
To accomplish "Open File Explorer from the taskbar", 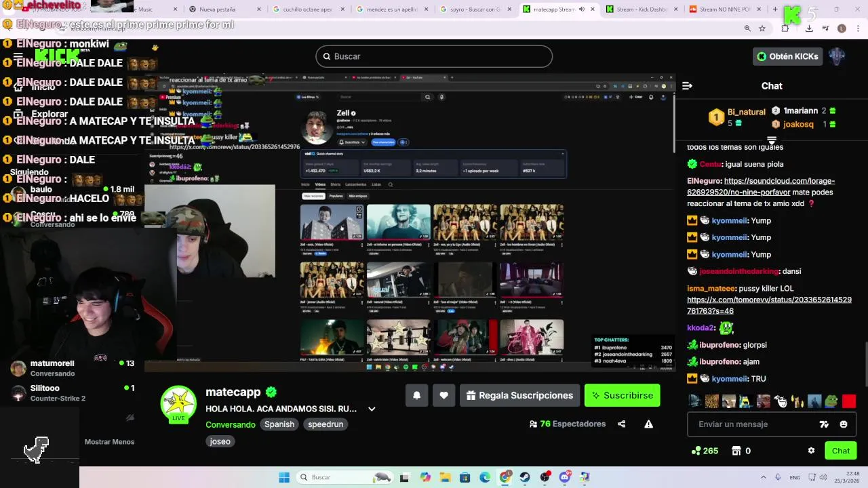I will (x=445, y=477).
